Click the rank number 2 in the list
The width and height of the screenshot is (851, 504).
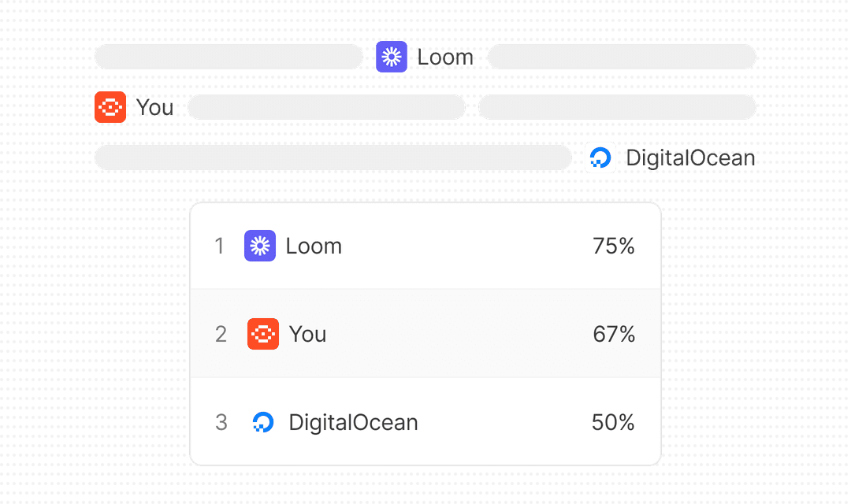(221, 334)
